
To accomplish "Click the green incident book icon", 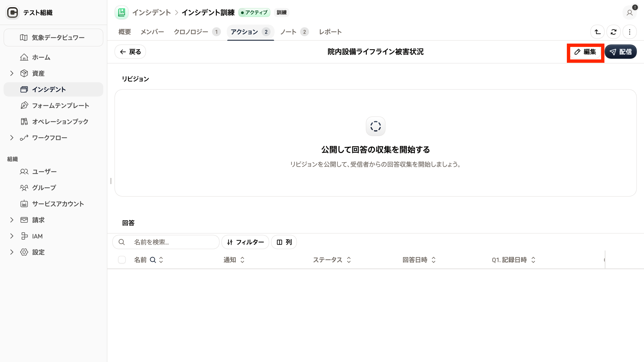I will click(121, 13).
